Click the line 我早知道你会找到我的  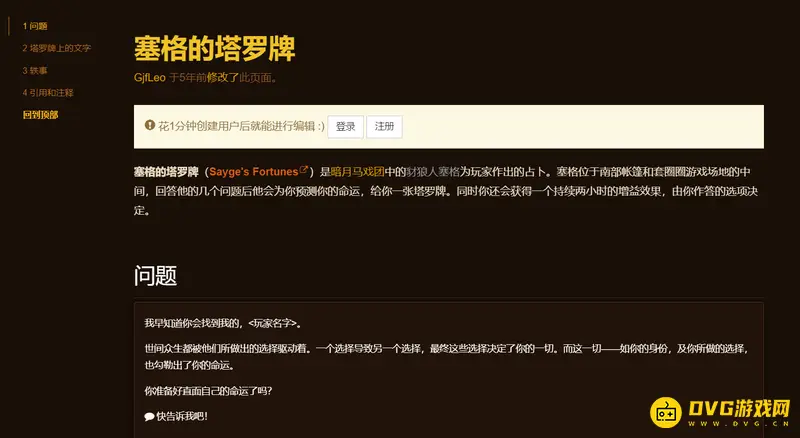pyautogui.click(x=223, y=323)
